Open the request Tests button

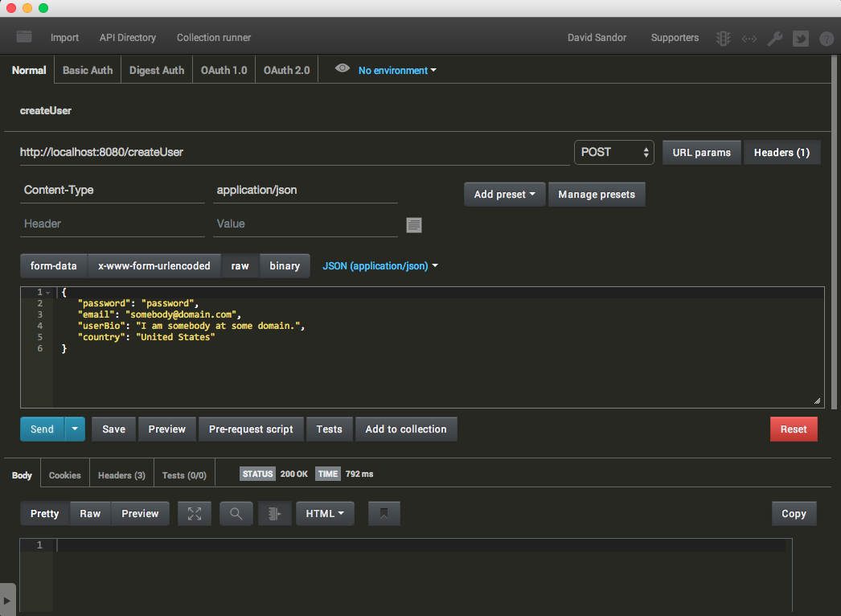[330, 429]
